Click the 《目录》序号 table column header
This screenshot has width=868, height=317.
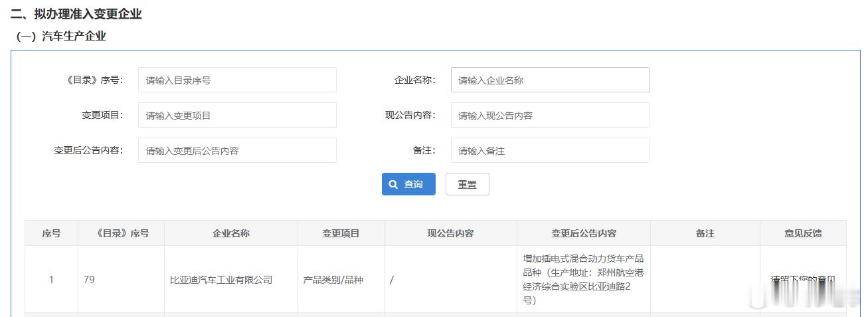point(121,233)
